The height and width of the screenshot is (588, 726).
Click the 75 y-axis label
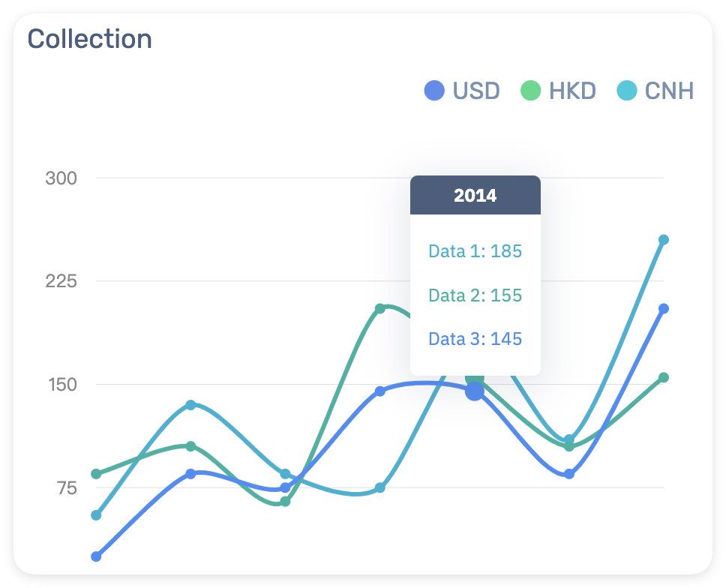coord(67,488)
